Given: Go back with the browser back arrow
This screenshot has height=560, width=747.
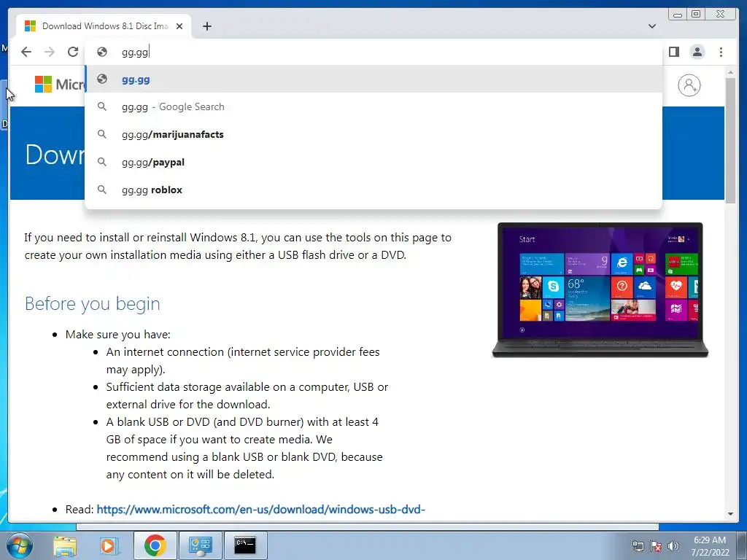Looking at the screenshot, I should tap(26, 52).
